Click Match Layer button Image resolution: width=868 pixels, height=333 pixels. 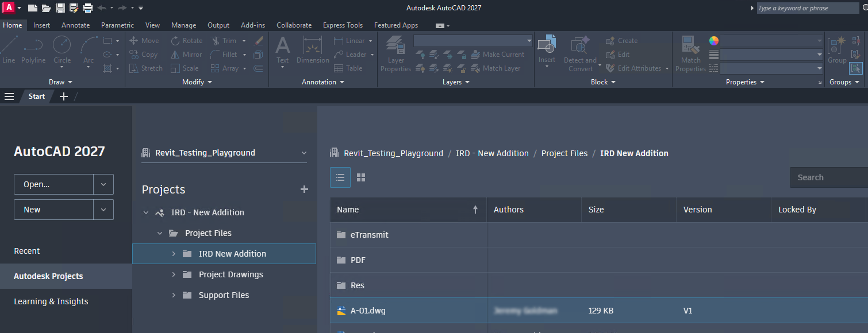(x=496, y=68)
